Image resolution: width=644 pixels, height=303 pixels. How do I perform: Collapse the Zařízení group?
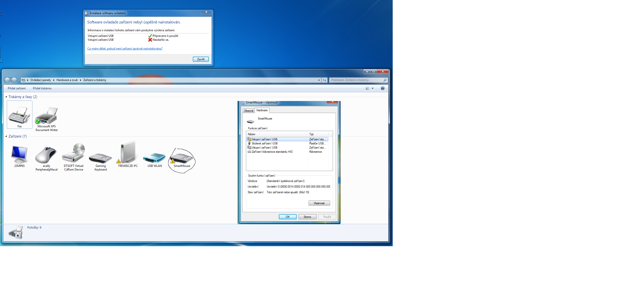pos(6,136)
